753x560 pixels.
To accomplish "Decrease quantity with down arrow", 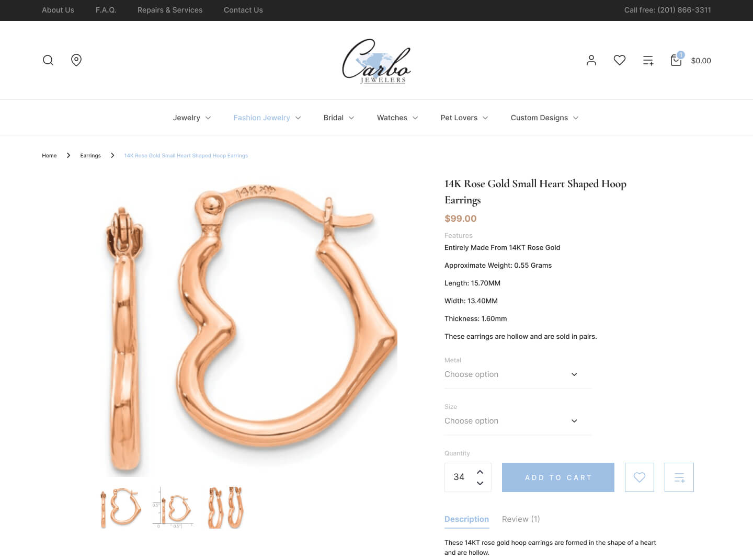I will (x=480, y=483).
